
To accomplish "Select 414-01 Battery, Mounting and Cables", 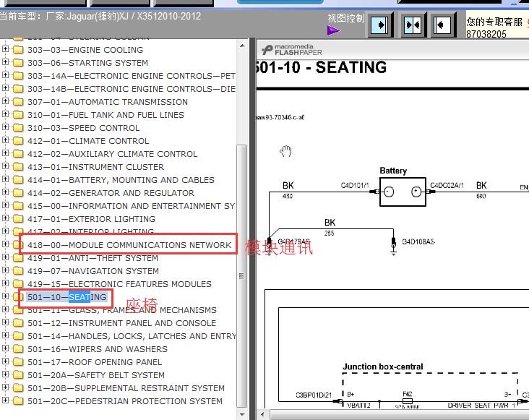I will pos(121,180).
